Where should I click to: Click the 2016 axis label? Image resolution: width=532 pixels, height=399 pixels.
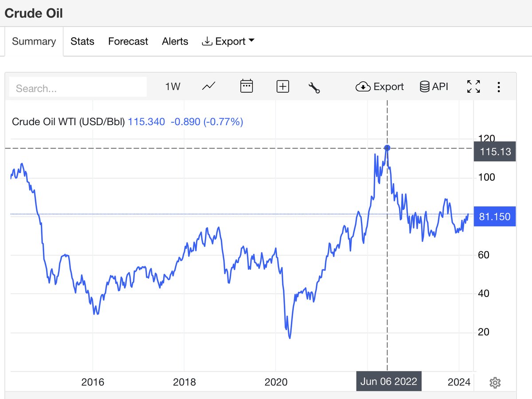[93, 382]
